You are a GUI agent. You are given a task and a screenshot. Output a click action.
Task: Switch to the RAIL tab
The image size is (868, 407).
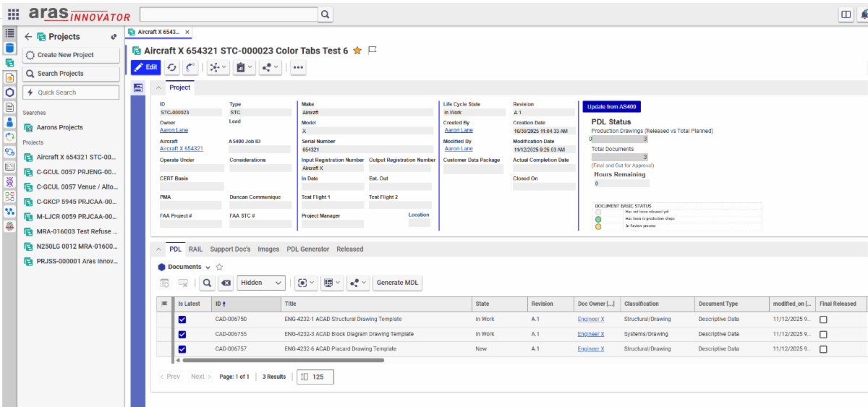pos(195,249)
